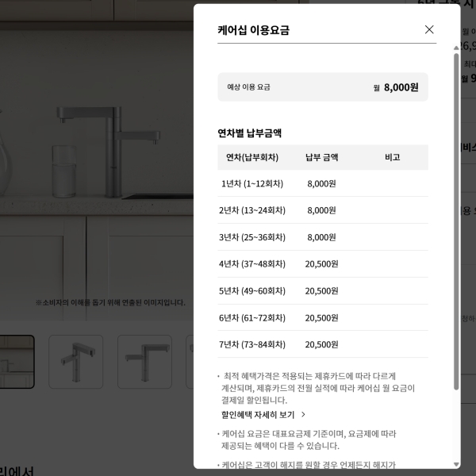Click the 8,000원 amount in 1년차 row
The image size is (476, 476).
(x=321, y=184)
